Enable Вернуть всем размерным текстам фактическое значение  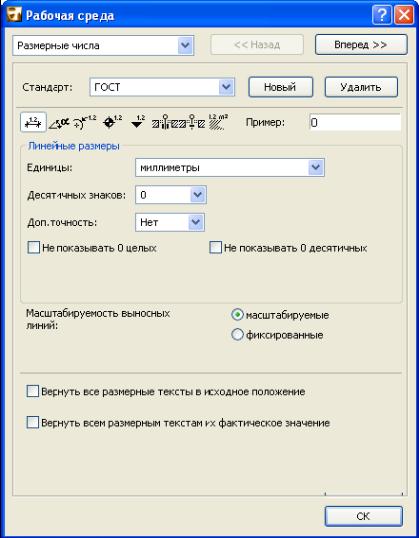pyautogui.click(x=33, y=423)
